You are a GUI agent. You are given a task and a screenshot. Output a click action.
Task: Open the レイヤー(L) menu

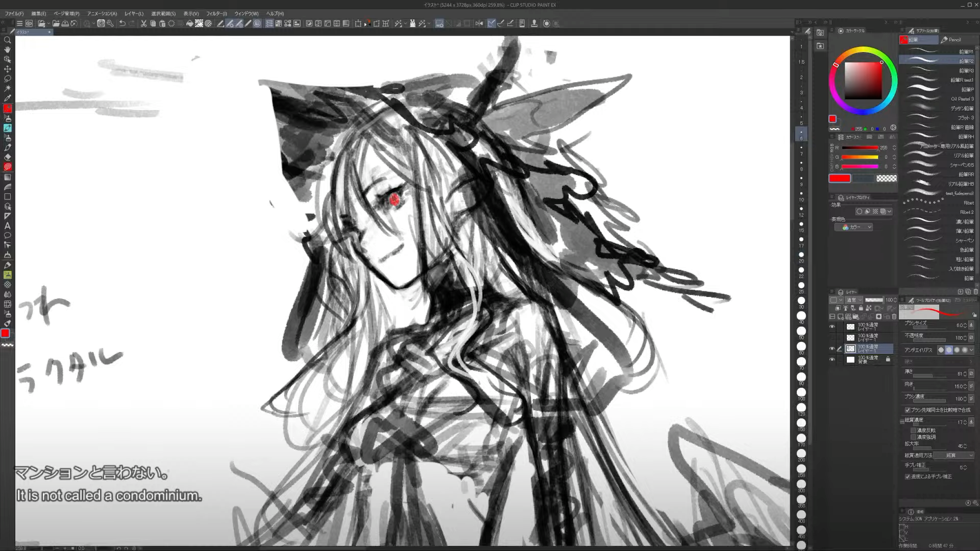(x=134, y=14)
